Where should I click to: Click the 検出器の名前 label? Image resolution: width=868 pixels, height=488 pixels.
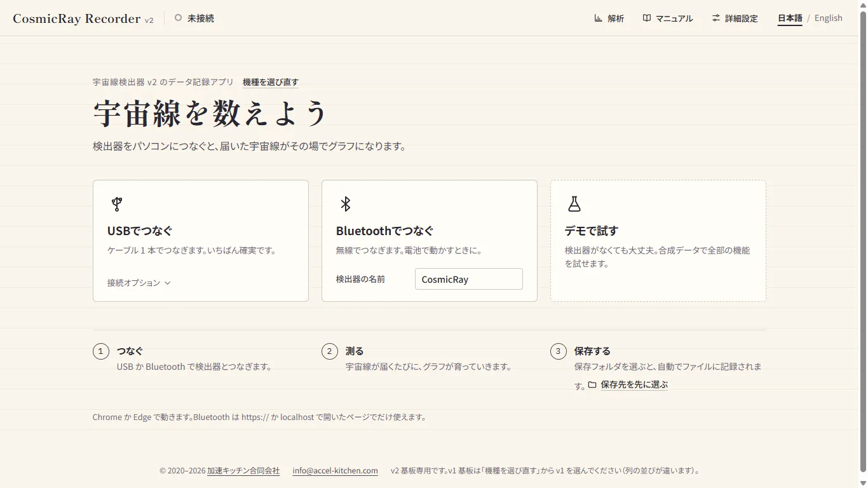point(360,279)
